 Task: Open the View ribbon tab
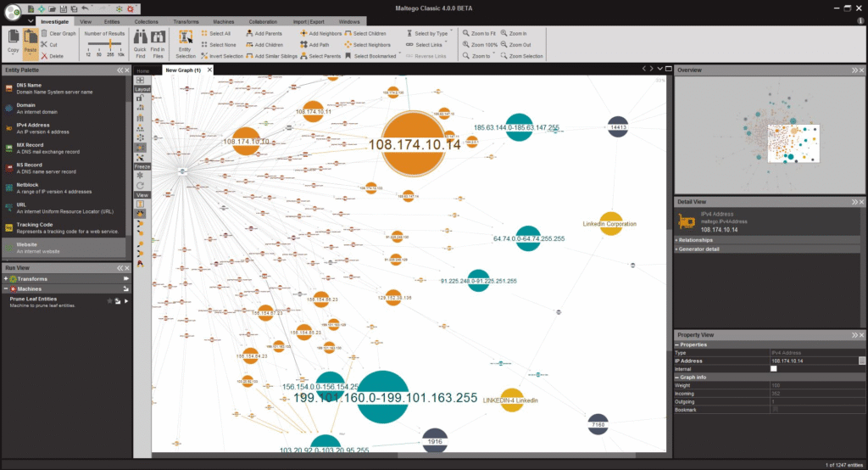tap(86, 21)
